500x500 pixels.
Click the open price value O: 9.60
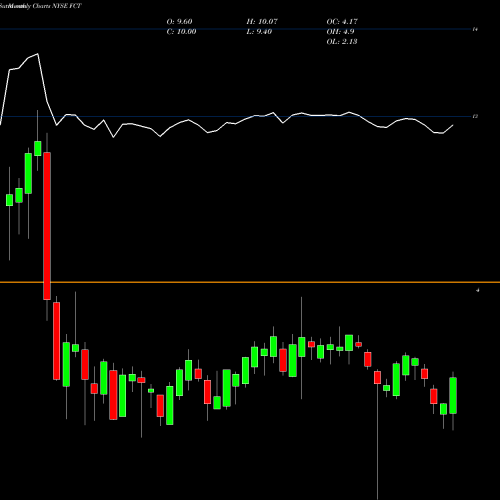pyautogui.click(x=179, y=22)
